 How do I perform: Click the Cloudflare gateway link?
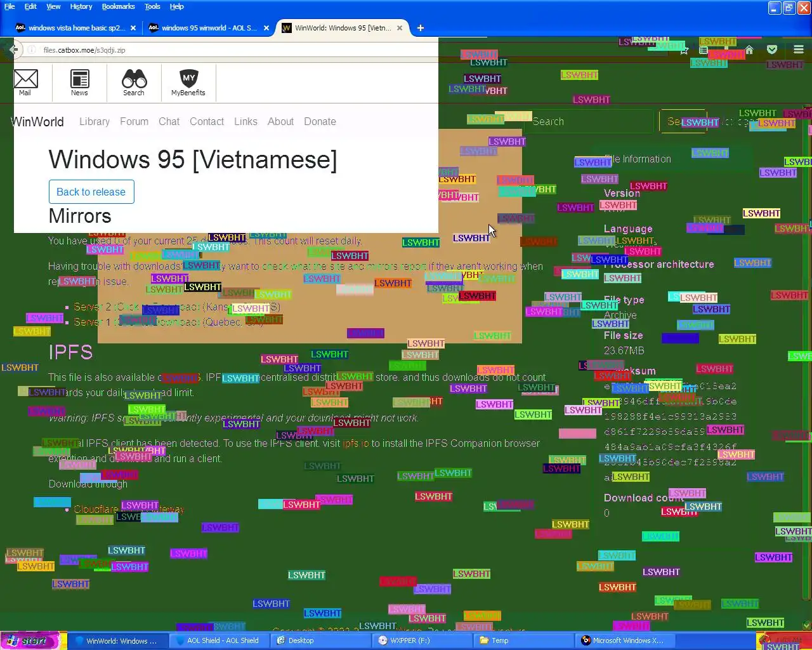(129, 509)
